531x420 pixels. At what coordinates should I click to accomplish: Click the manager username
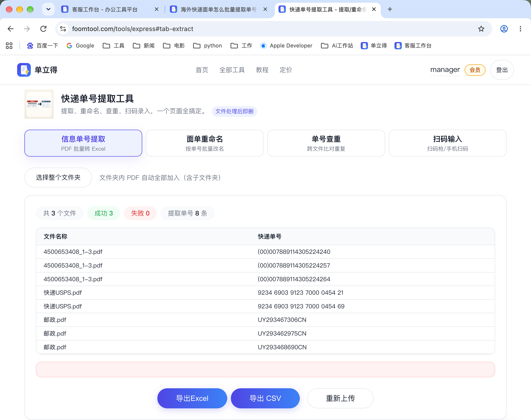445,70
